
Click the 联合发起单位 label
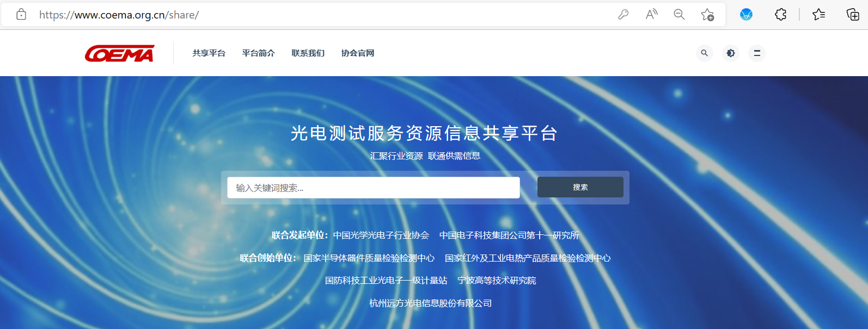300,235
